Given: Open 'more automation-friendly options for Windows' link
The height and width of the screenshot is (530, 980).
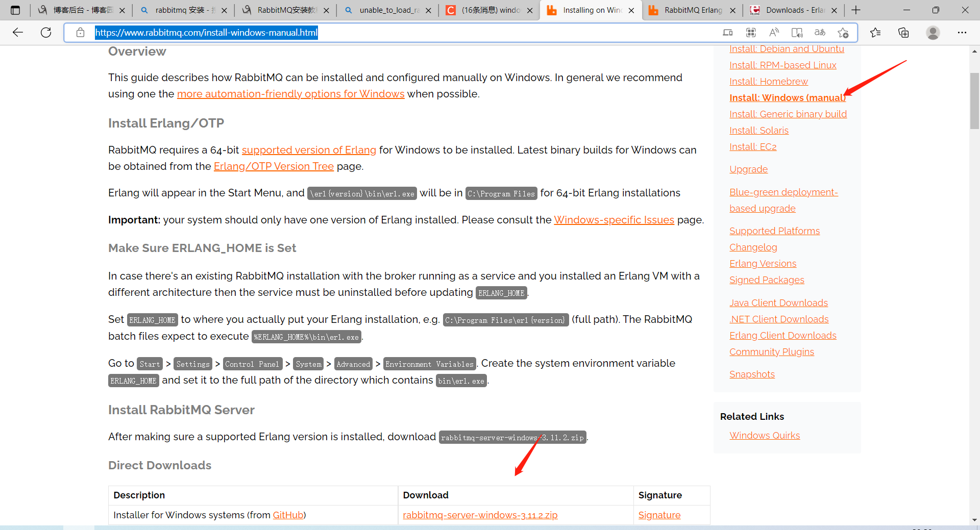Looking at the screenshot, I should [290, 94].
